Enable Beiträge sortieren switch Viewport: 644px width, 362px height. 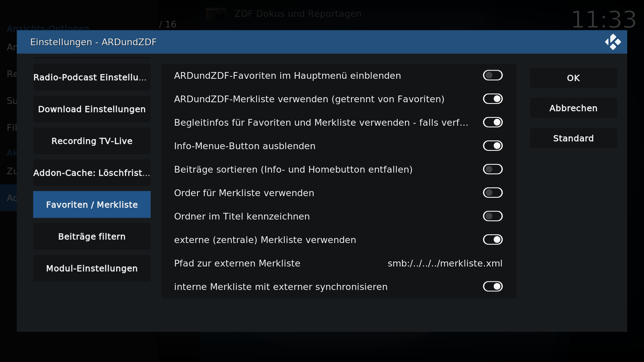(493, 169)
